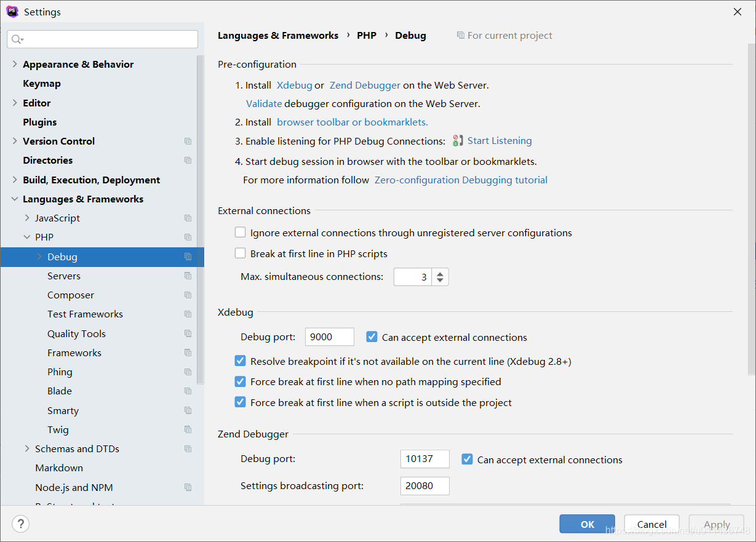Click the Start Listening debug icon
Image resolution: width=756 pixels, height=542 pixels.
pos(457,140)
